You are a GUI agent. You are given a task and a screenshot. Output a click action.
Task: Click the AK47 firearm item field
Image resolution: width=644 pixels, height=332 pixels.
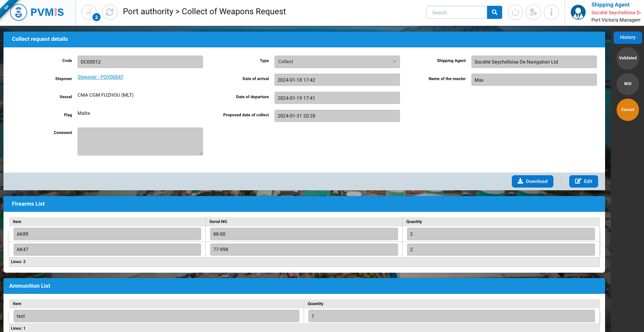tap(107, 250)
